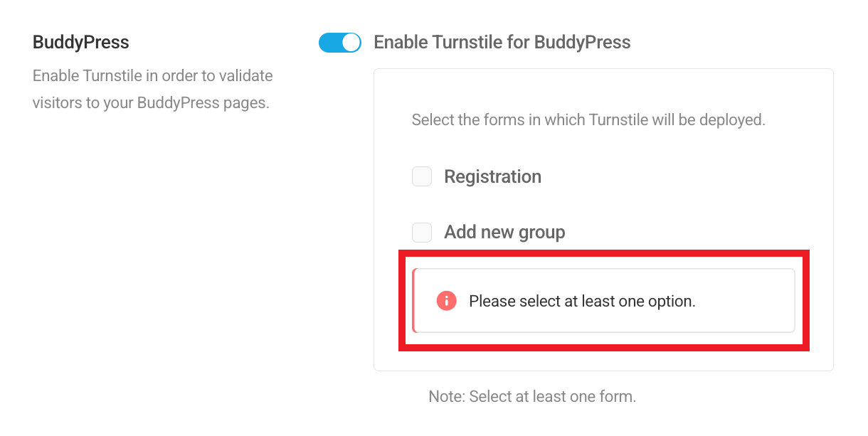Click the BuddyPress section heading

point(80,42)
